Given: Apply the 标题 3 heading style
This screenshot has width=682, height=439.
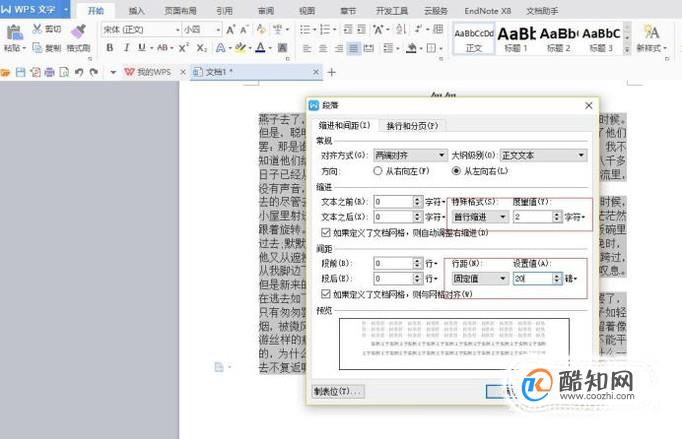Looking at the screenshot, I should [x=601, y=39].
